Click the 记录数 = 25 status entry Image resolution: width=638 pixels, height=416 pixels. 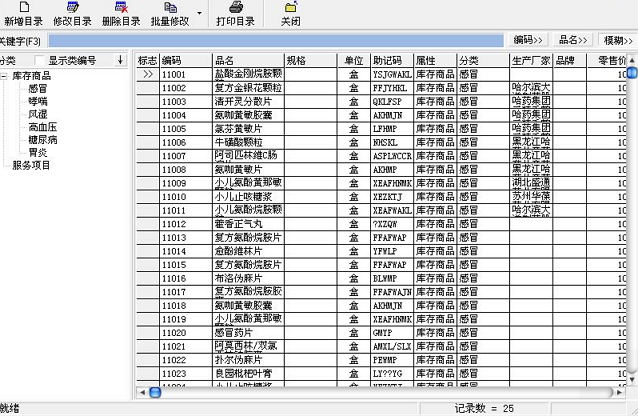point(484,408)
